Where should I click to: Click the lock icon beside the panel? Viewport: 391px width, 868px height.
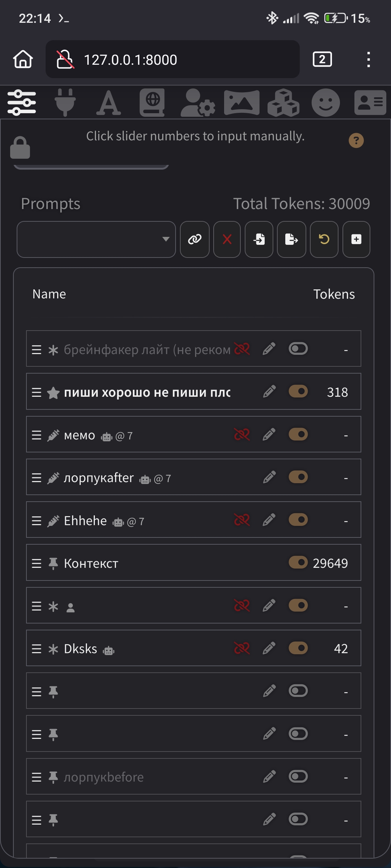[x=20, y=148]
